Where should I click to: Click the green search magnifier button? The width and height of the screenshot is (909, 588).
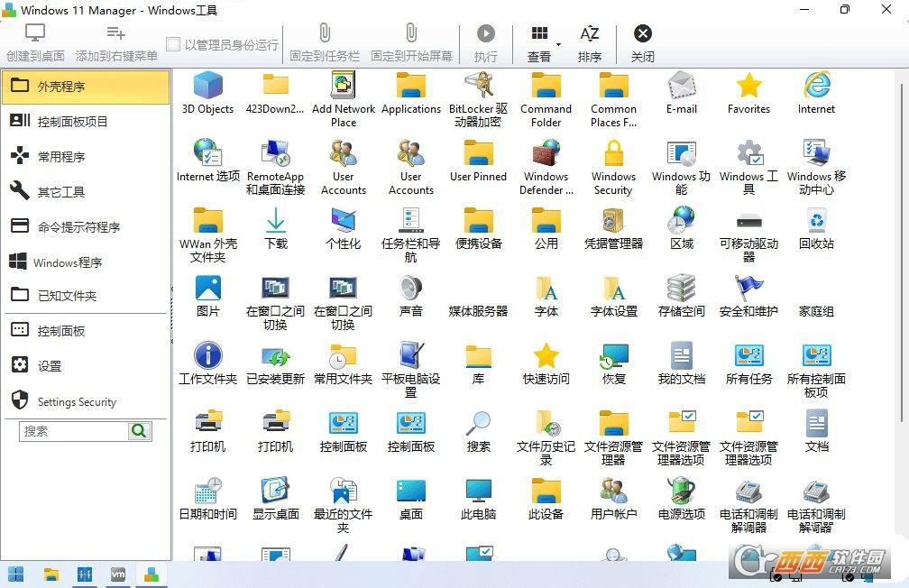139,431
